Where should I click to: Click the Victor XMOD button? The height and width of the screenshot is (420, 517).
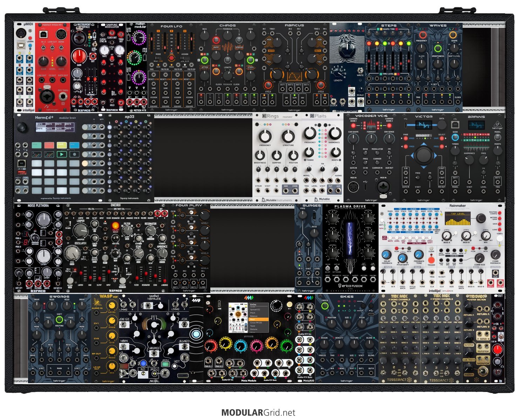click(406, 138)
